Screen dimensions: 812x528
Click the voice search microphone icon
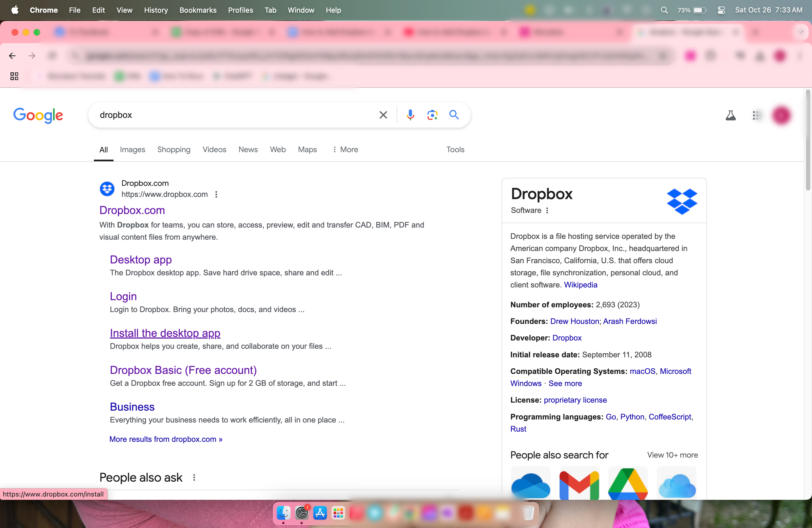[x=410, y=115]
